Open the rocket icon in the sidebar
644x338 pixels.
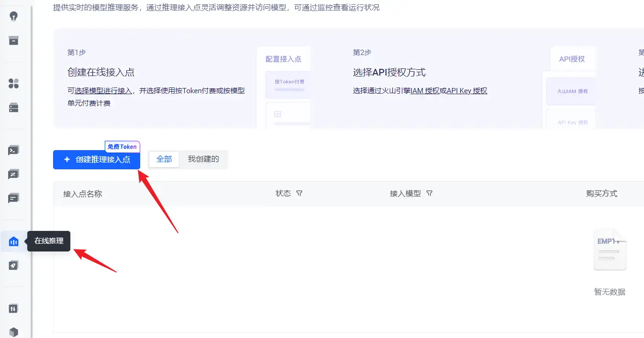click(14, 265)
